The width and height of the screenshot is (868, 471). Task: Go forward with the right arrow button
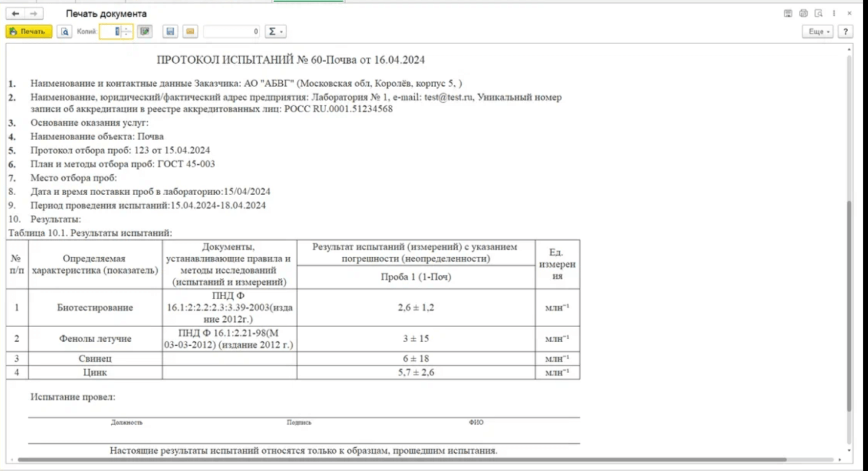[33, 14]
